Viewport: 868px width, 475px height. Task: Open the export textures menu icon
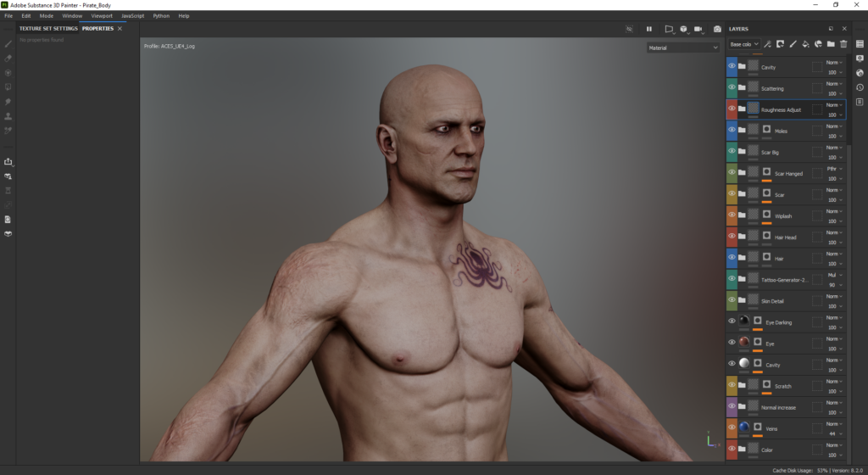pos(8,162)
